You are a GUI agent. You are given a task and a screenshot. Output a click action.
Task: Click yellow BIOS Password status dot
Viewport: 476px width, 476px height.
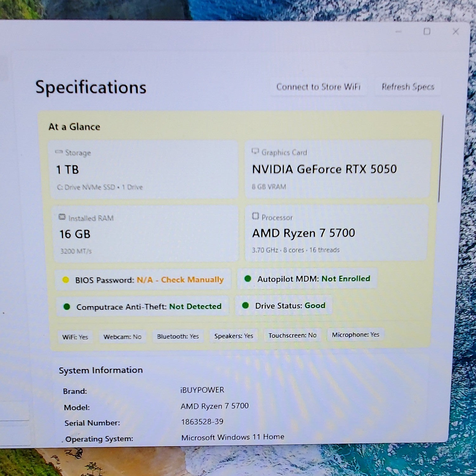[x=66, y=280]
